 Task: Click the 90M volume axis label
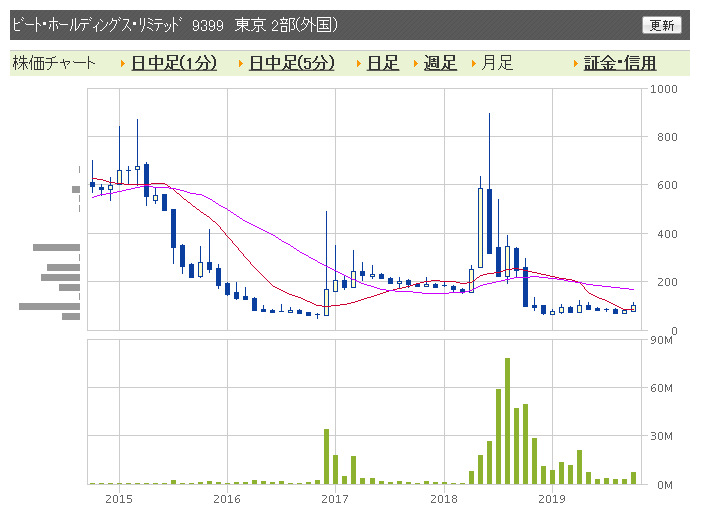[x=662, y=340]
